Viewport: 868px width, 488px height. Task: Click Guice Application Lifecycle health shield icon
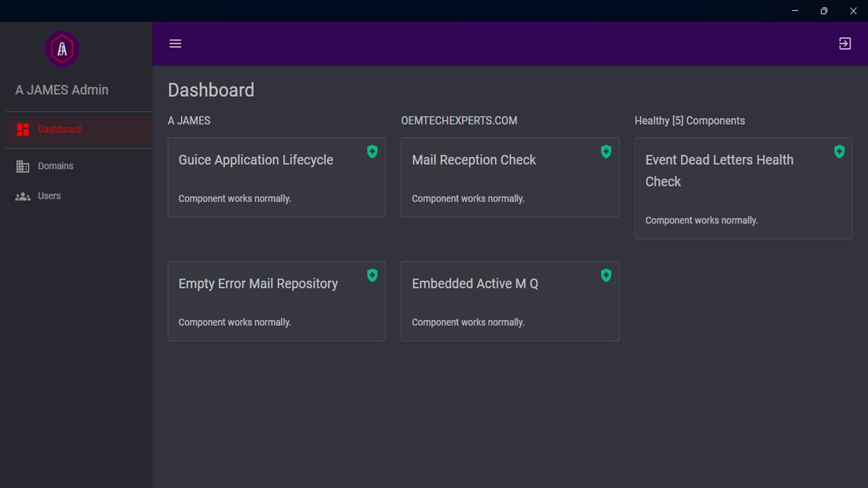click(x=372, y=152)
